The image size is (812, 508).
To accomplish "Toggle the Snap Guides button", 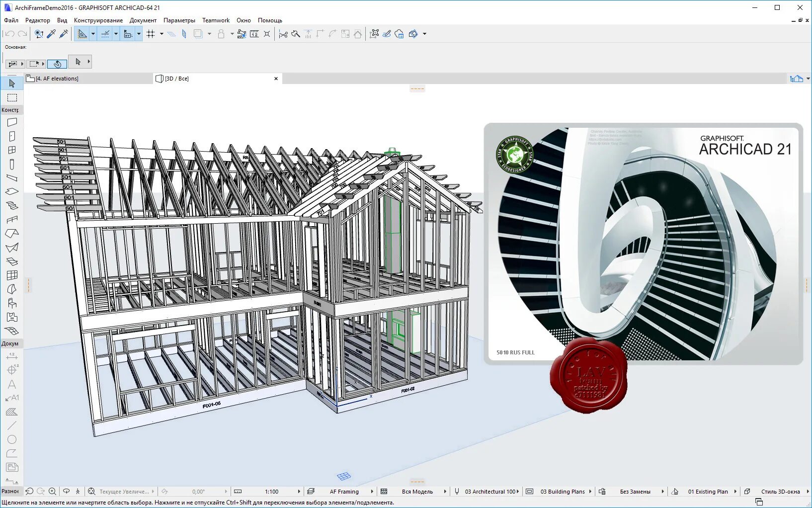I will tap(105, 34).
